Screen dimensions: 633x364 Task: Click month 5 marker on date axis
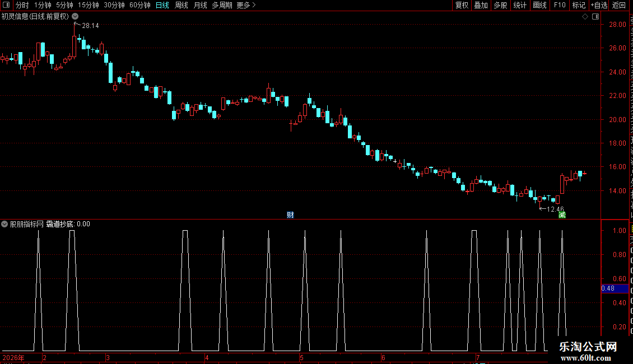pos(301,357)
